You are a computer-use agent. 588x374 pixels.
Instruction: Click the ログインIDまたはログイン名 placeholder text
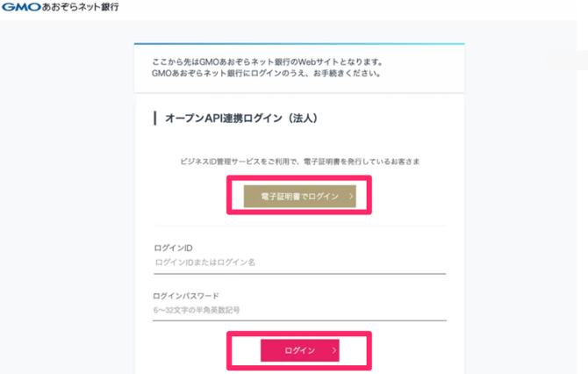coord(204,263)
